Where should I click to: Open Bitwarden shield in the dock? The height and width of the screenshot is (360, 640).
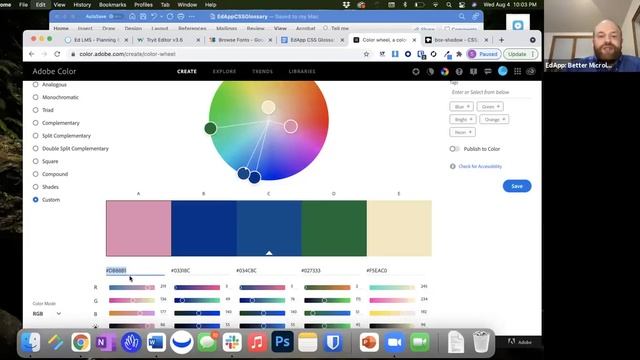pyautogui.click(x=333, y=342)
